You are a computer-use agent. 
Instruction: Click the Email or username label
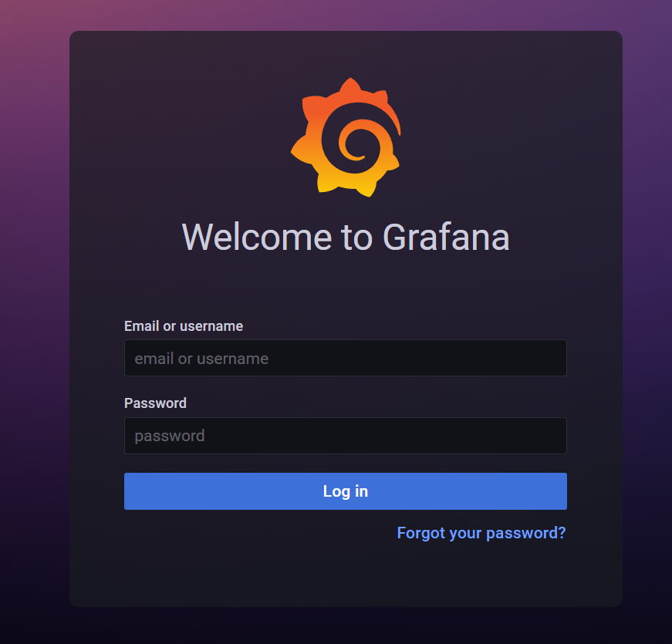pyautogui.click(x=184, y=326)
